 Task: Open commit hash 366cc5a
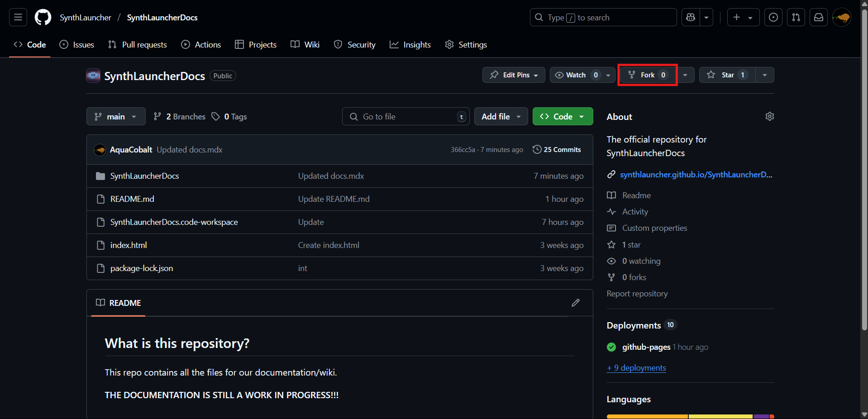[463, 150]
